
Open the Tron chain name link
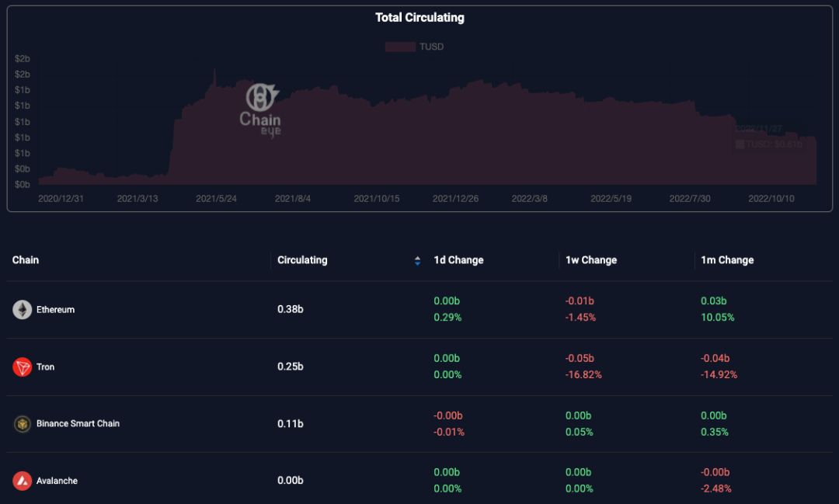coord(45,367)
